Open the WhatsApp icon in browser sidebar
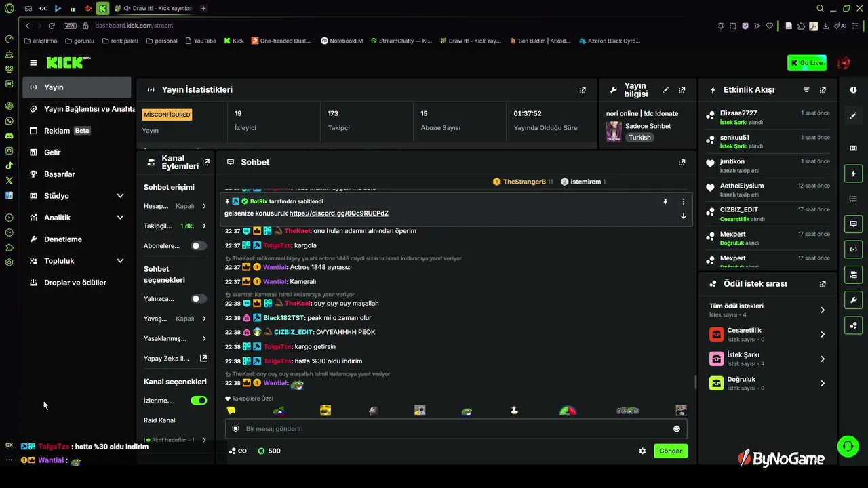This screenshot has width=868, height=488. coord(9,121)
